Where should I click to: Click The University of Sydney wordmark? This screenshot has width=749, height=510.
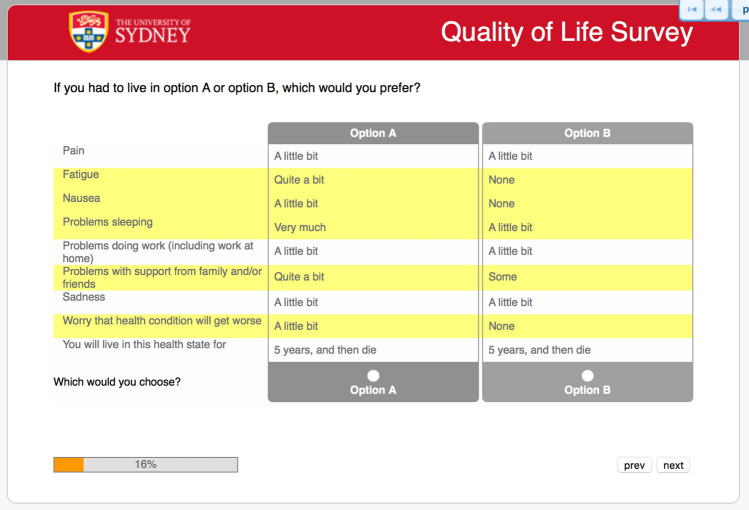pyautogui.click(x=153, y=31)
